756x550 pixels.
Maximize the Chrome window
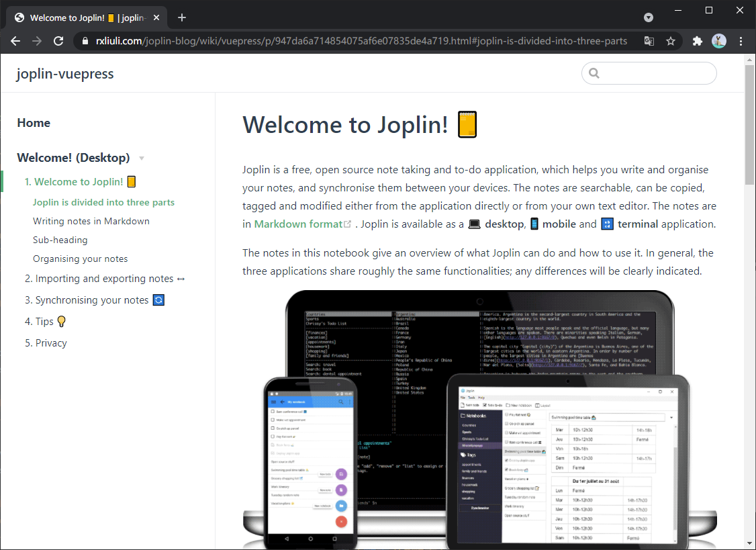click(709, 10)
